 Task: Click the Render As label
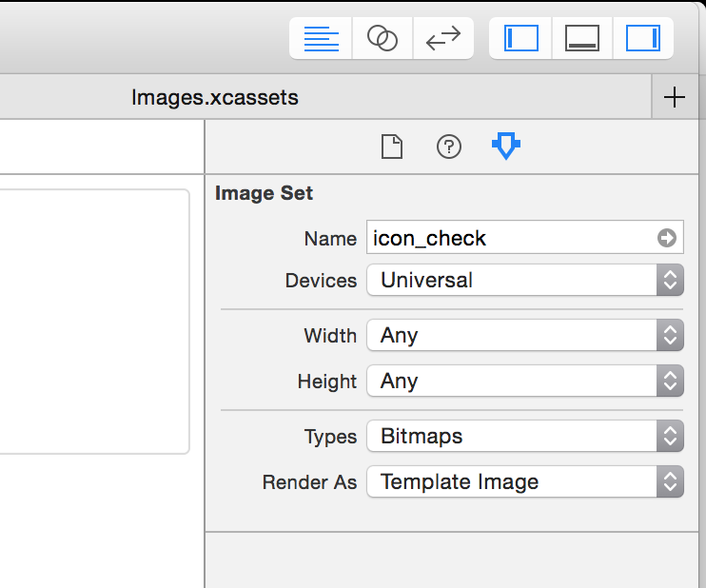(x=310, y=482)
